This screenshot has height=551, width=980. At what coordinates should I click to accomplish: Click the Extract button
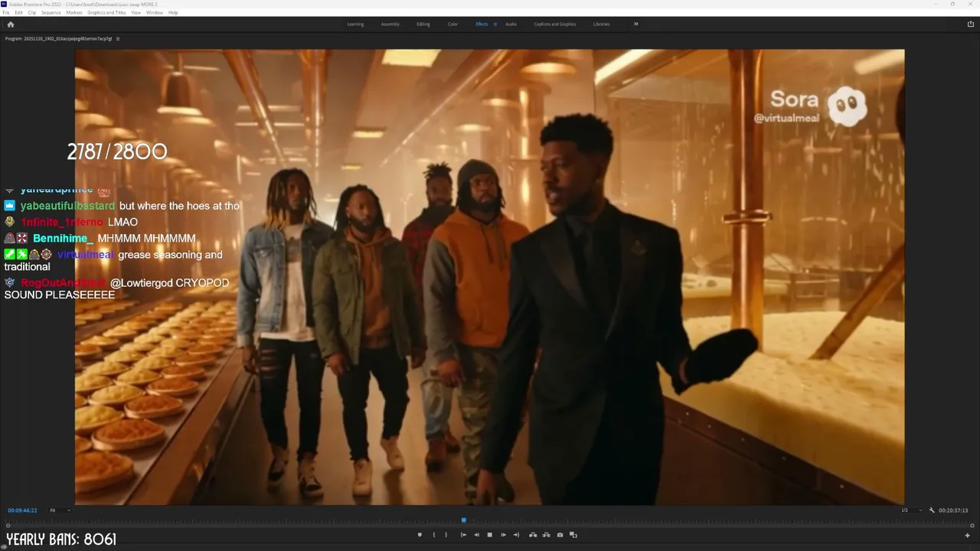pos(546,535)
